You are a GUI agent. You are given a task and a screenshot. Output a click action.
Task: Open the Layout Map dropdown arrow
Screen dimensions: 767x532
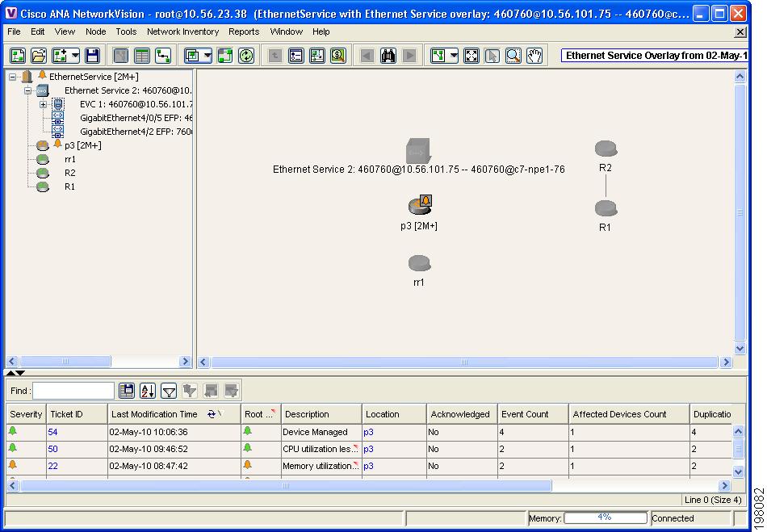click(454, 55)
